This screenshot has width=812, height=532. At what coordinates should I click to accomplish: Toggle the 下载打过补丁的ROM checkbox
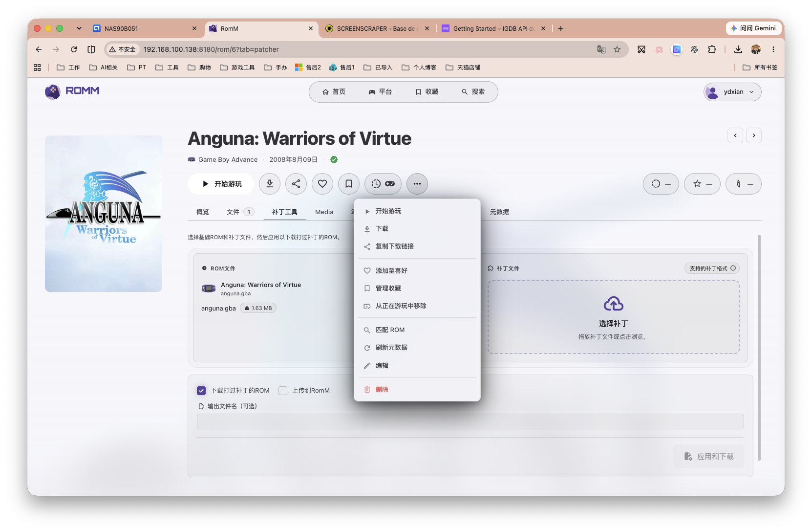[x=201, y=390]
